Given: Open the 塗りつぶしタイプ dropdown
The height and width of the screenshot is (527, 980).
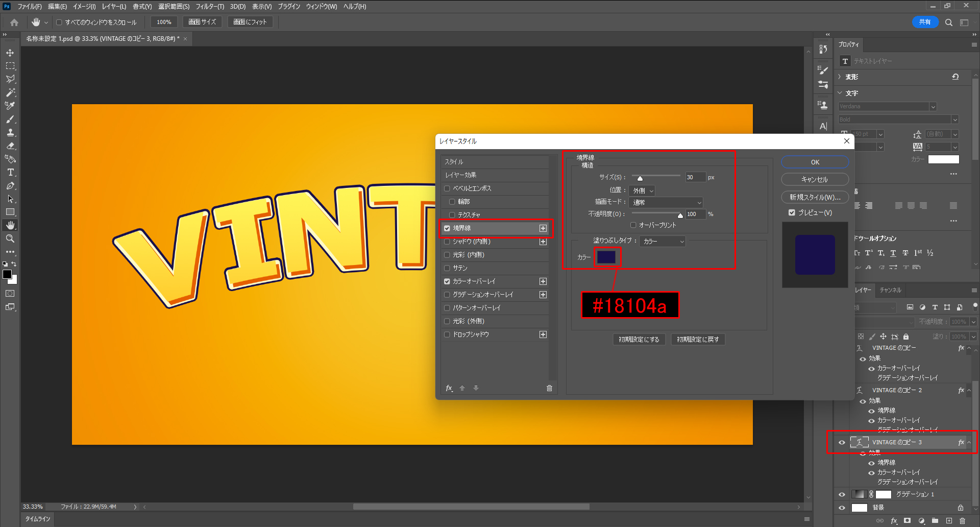Looking at the screenshot, I should click(x=663, y=241).
